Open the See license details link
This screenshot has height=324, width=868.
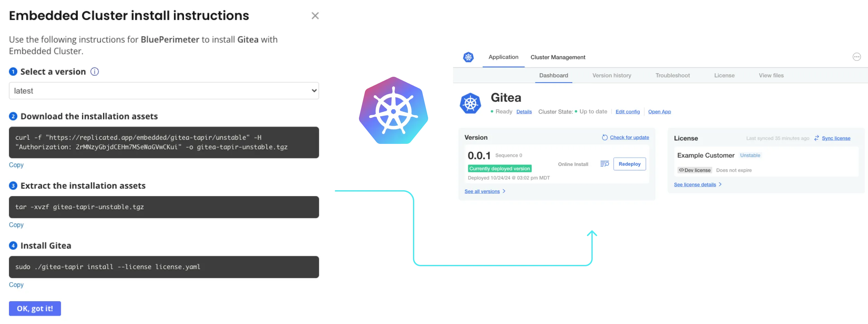click(x=695, y=185)
